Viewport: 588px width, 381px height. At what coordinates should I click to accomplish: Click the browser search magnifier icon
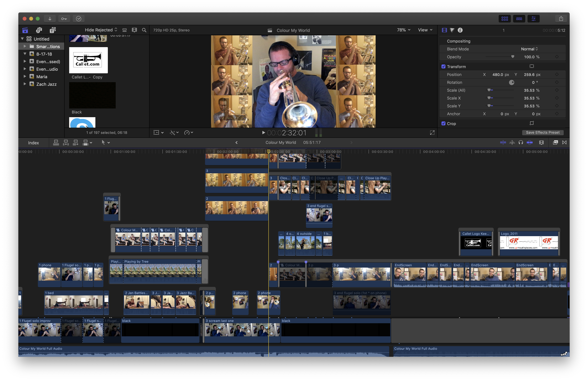(x=144, y=30)
